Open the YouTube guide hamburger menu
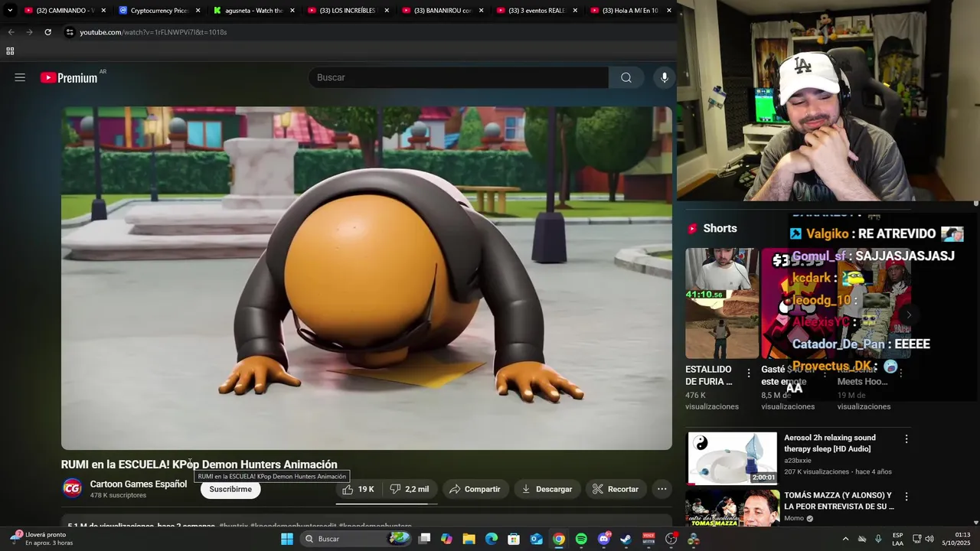980x551 pixels. (20, 77)
